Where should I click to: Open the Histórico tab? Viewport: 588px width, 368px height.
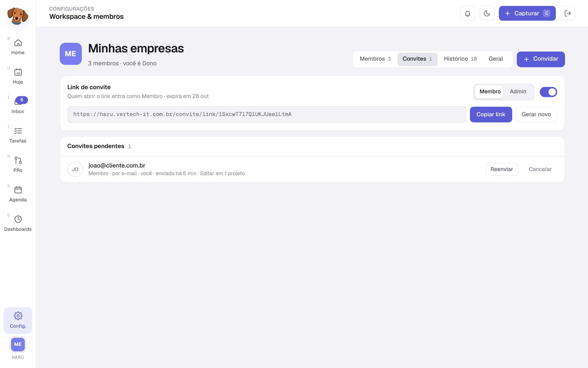460,59
